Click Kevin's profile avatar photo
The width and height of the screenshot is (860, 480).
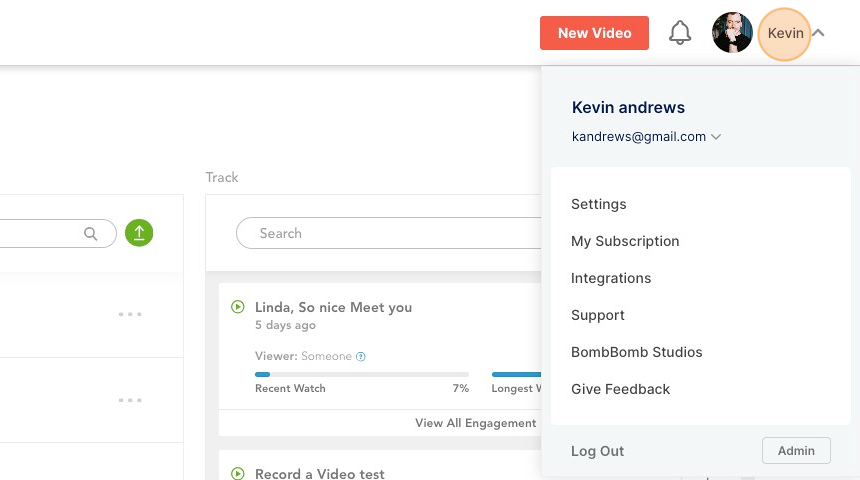(x=732, y=33)
